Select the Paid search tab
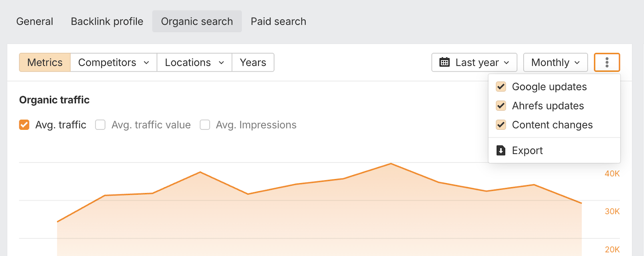The image size is (644, 256). 278,21
